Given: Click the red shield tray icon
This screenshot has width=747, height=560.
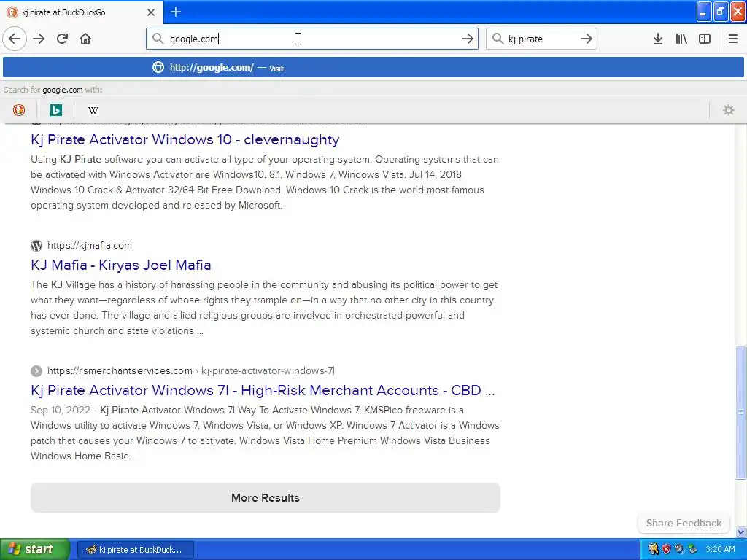Looking at the screenshot, I should pos(666,549).
